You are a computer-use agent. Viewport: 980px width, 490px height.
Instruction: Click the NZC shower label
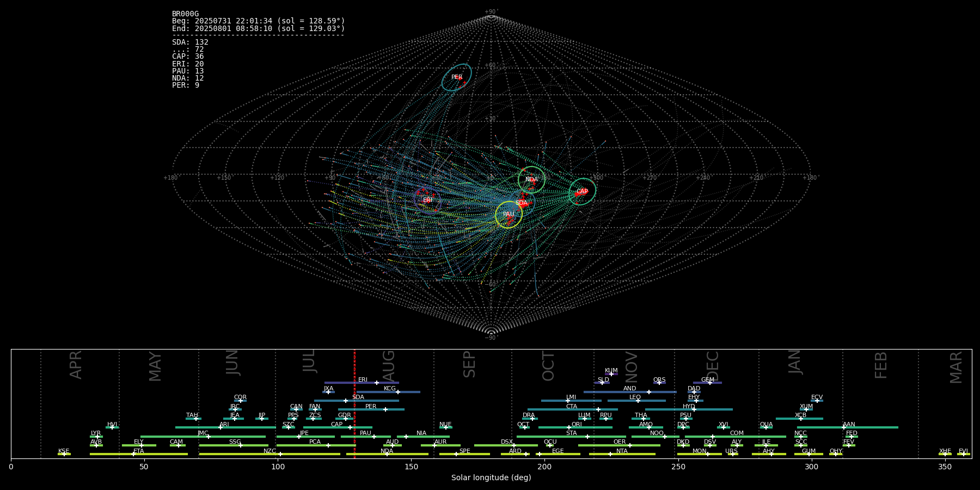pos(269,451)
